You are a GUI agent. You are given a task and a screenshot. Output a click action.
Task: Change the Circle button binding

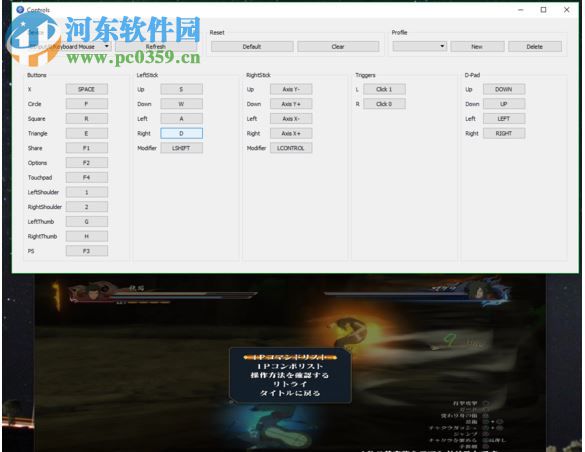click(x=87, y=104)
